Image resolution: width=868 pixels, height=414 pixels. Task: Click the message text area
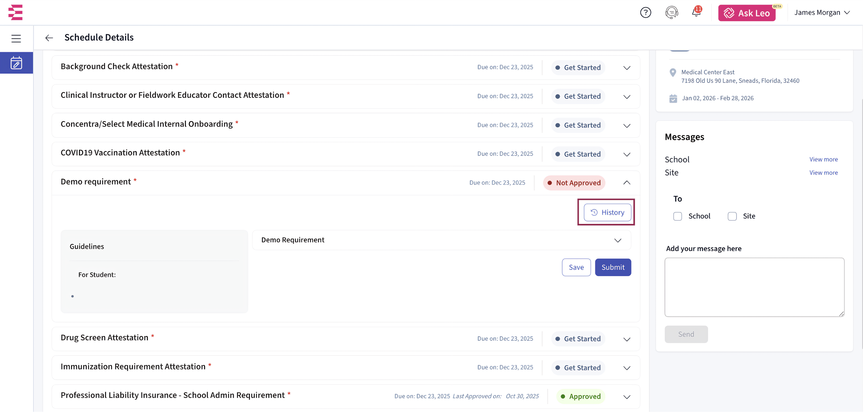tap(754, 287)
